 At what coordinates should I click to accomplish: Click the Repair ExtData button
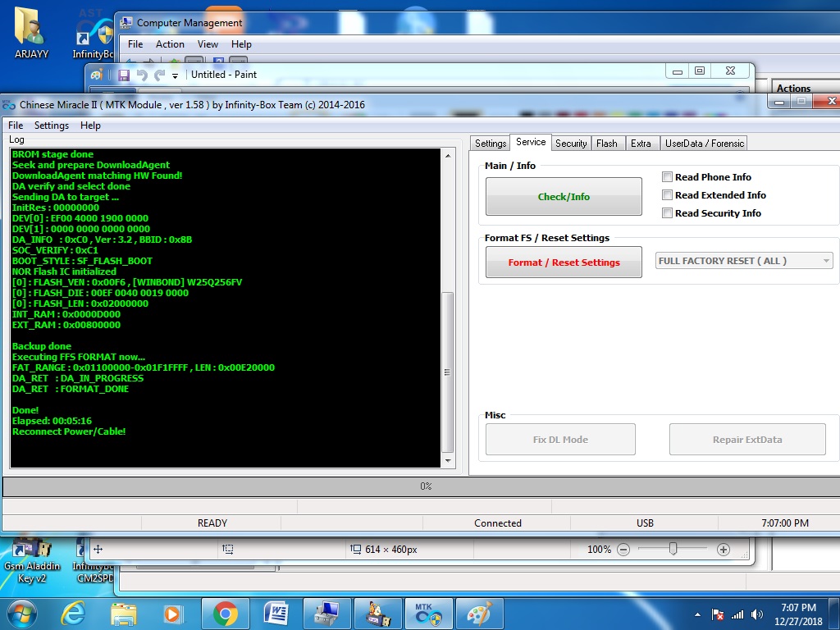(x=747, y=440)
